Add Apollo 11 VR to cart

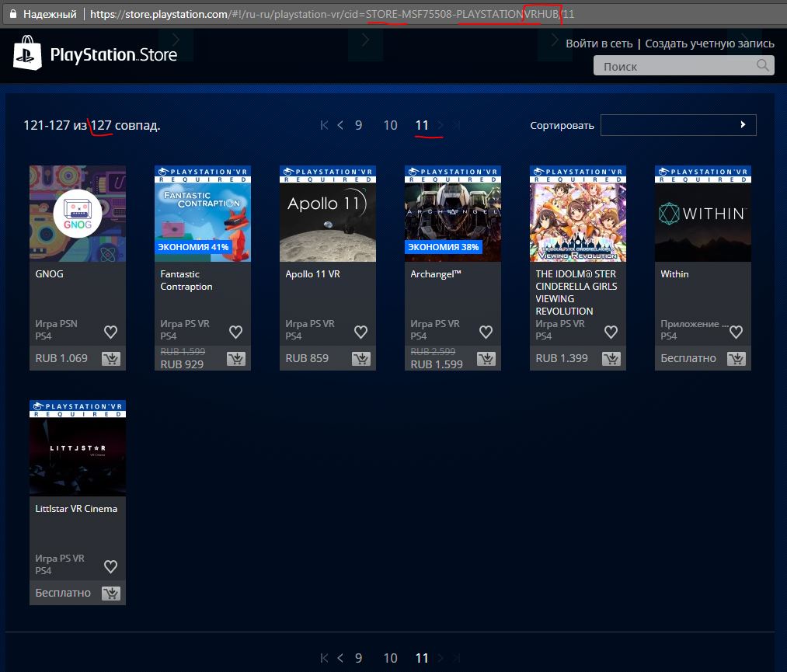[361, 359]
